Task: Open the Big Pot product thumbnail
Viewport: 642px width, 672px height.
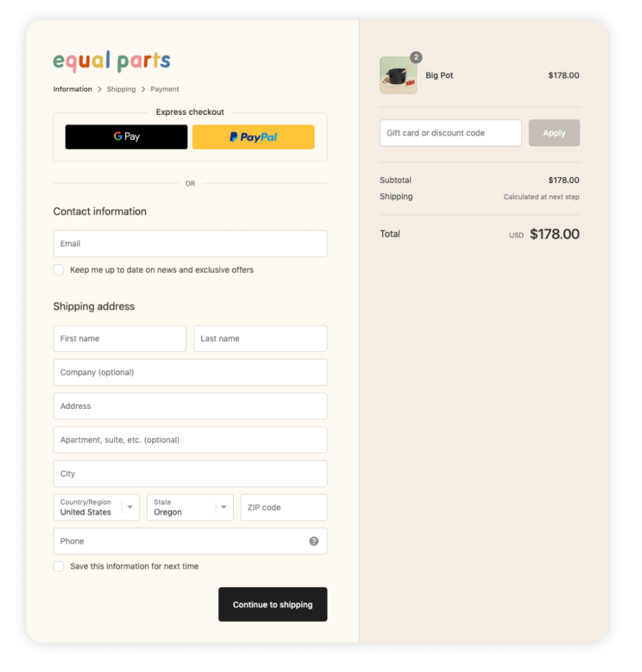Action: (398, 75)
